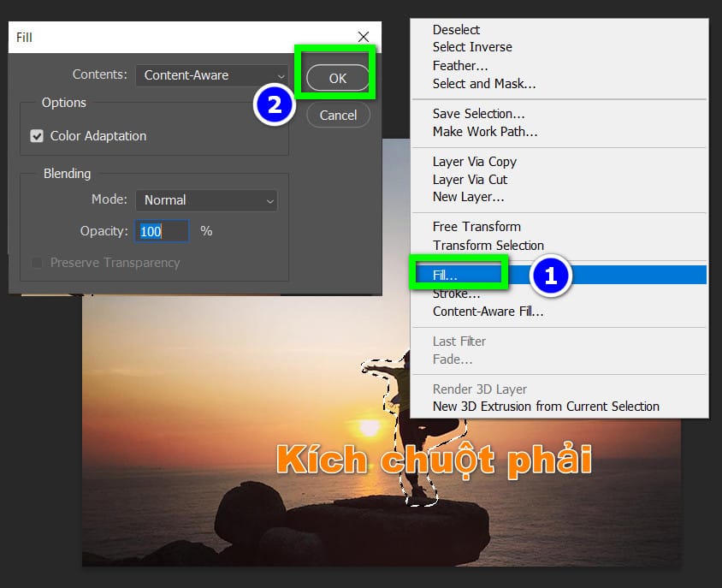Toggle the Color Adaptation checkbox
The width and height of the screenshot is (722, 588).
(x=37, y=136)
